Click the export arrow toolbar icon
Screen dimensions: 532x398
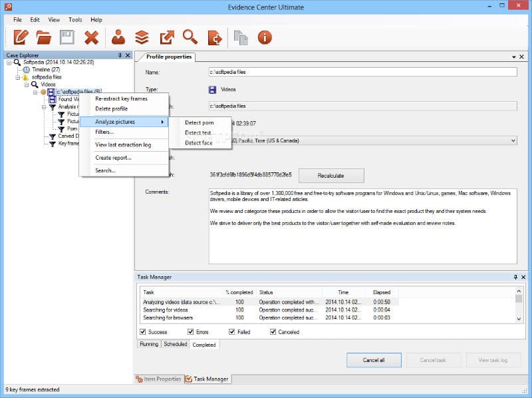(x=166, y=37)
